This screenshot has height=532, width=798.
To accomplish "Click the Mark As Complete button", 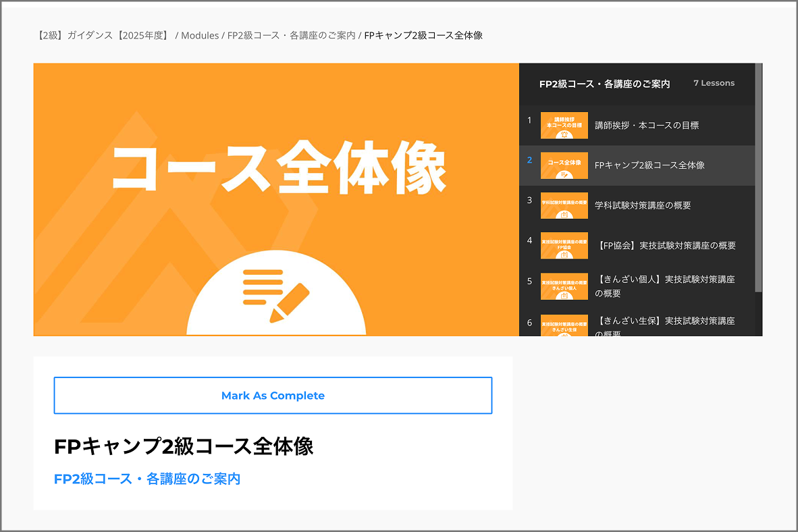I will [273, 396].
